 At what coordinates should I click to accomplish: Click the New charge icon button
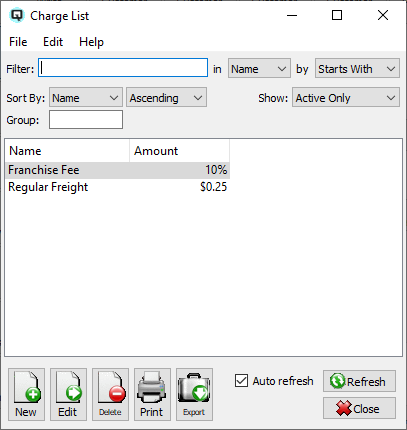tap(26, 394)
